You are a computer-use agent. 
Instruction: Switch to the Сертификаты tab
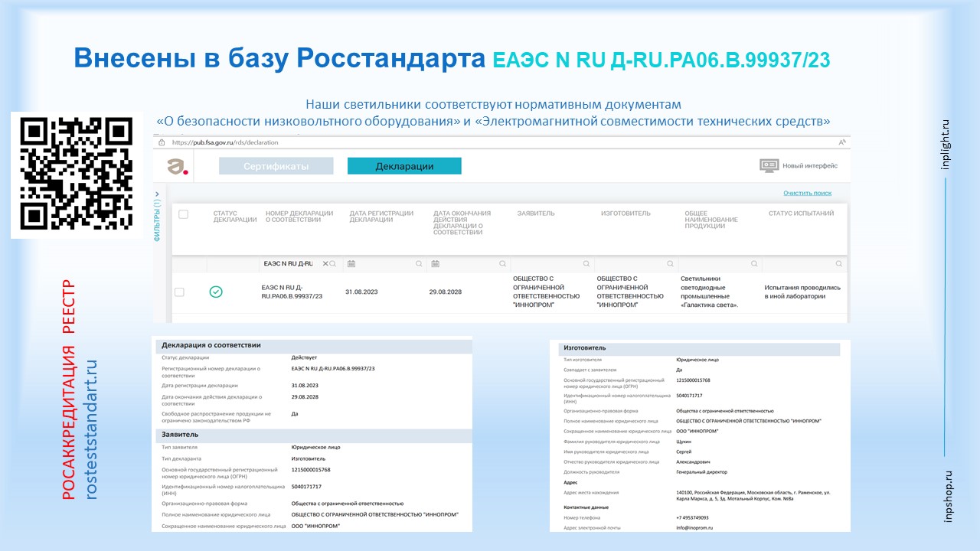276,166
